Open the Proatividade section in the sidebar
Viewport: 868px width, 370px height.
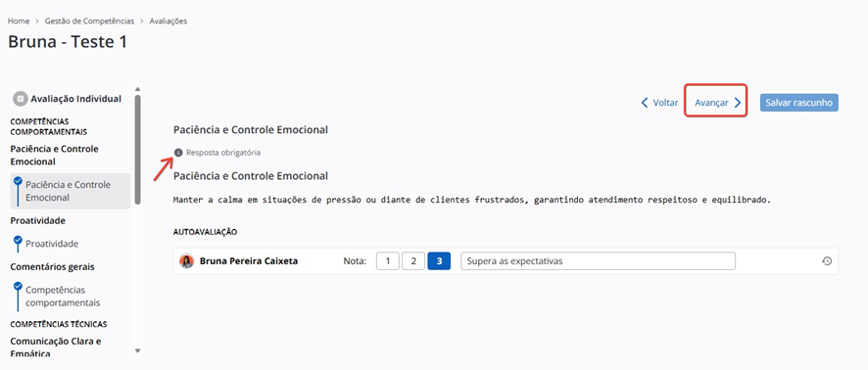[x=37, y=220]
